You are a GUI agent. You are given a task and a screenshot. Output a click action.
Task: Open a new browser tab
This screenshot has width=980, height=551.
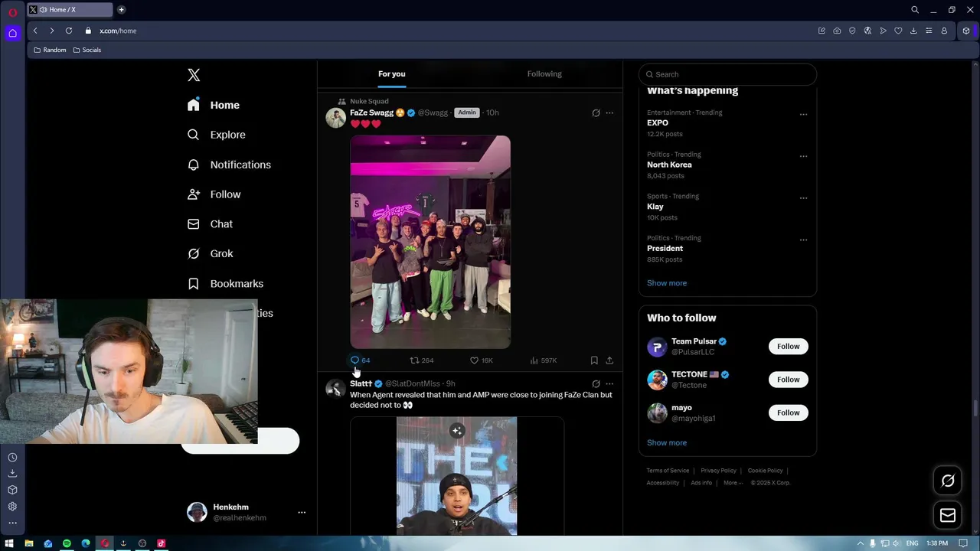(x=121, y=10)
